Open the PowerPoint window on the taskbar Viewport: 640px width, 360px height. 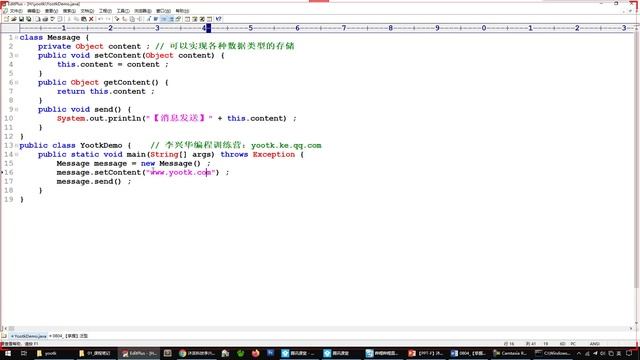(425, 353)
